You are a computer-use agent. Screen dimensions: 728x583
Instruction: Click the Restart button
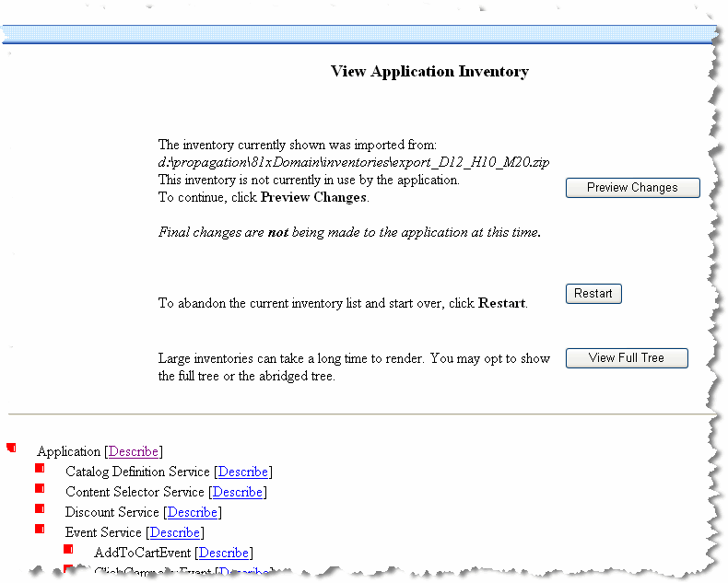tap(593, 294)
